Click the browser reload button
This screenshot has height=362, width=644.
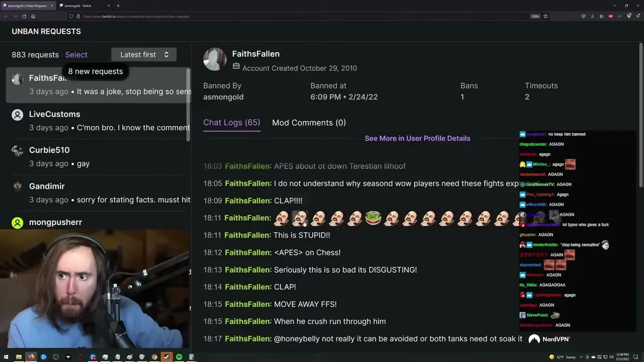tap(24, 16)
